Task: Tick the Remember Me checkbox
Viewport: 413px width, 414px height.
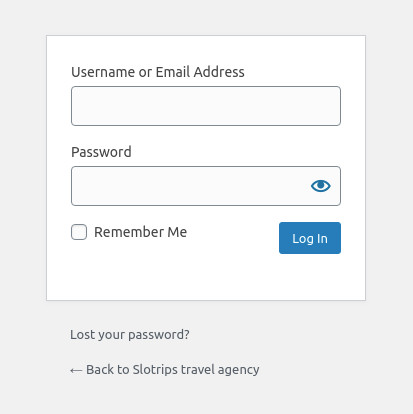Action: tap(79, 232)
